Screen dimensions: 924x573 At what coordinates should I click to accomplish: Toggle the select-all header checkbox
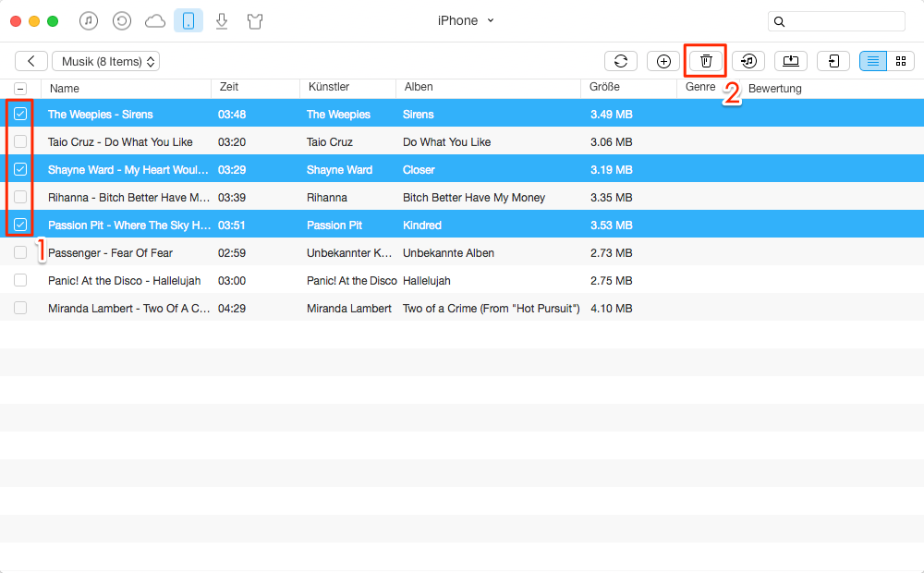[x=20, y=89]
